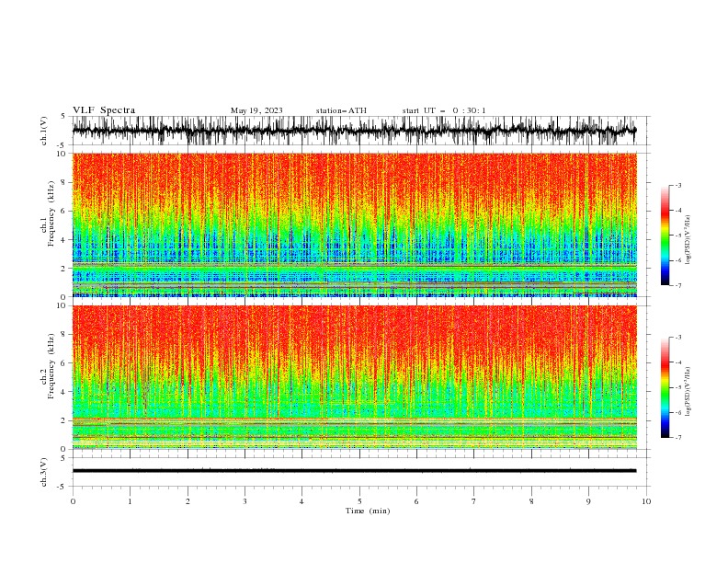
Task: Click the 'Time (min)' axis label
Action: 368,511
